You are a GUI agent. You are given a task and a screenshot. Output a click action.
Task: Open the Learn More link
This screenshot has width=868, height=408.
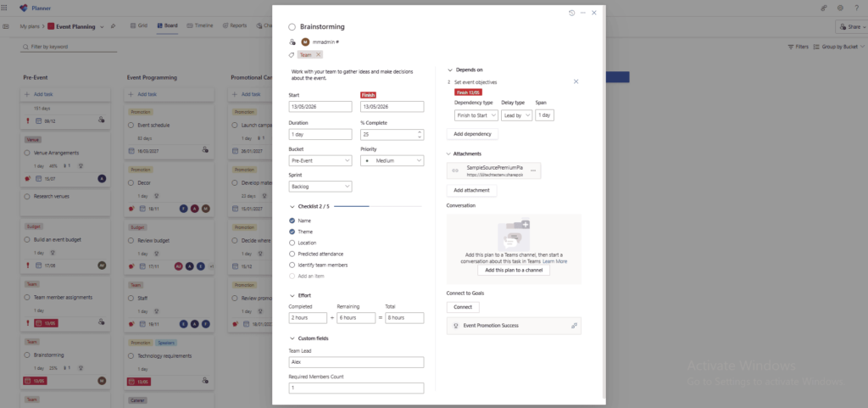tap(554, 261)
